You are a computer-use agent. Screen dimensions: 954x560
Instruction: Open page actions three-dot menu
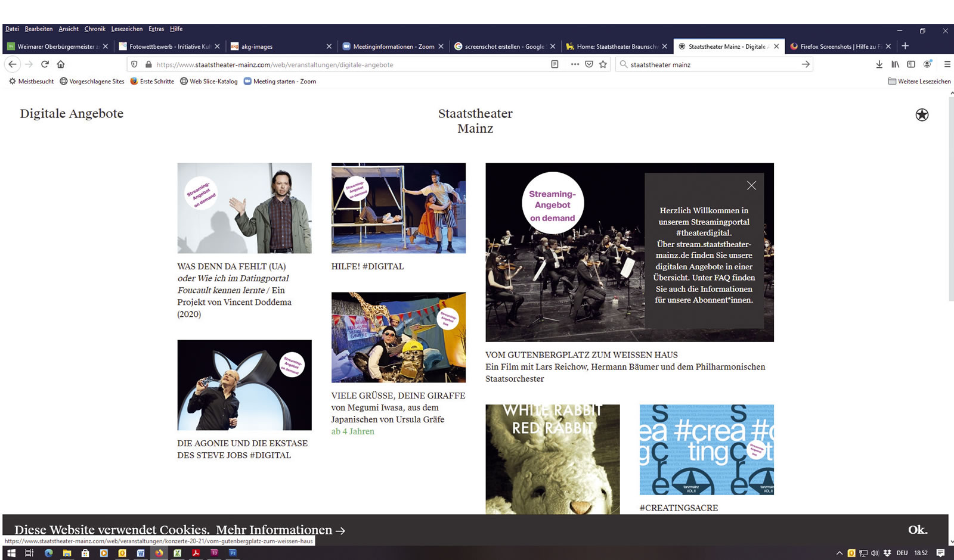tap(575, 64)
